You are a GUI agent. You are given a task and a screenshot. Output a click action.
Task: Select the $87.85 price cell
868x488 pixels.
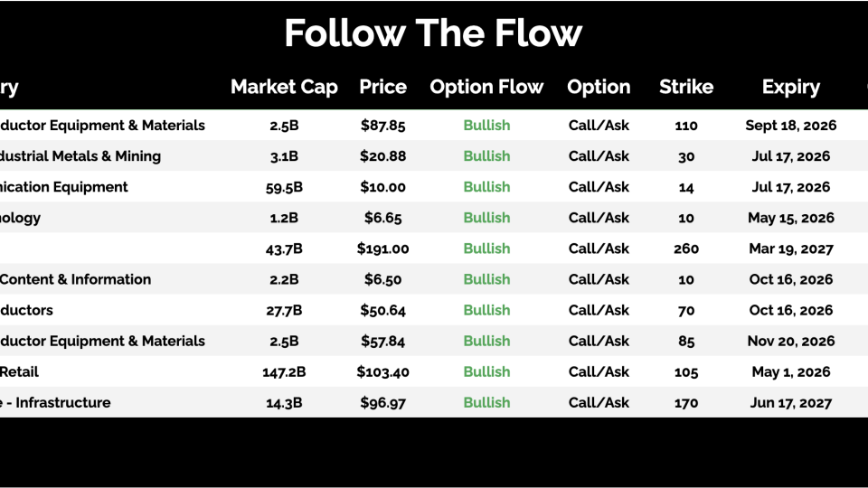[382, 126]
